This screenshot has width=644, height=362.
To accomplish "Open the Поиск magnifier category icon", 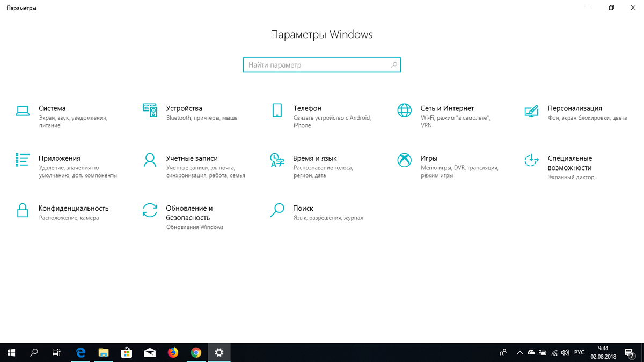I will click(x=277, y=210).
